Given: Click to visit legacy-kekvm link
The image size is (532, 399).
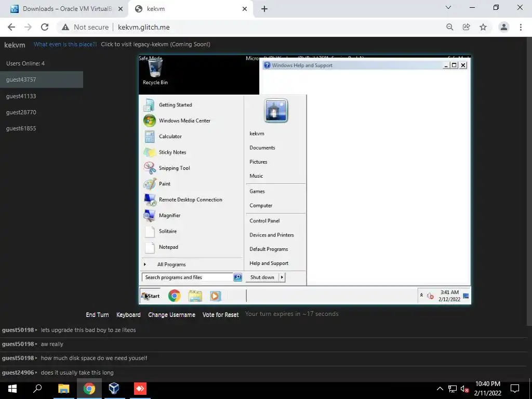Looking at the screenshot, I should tap(155, 45).
